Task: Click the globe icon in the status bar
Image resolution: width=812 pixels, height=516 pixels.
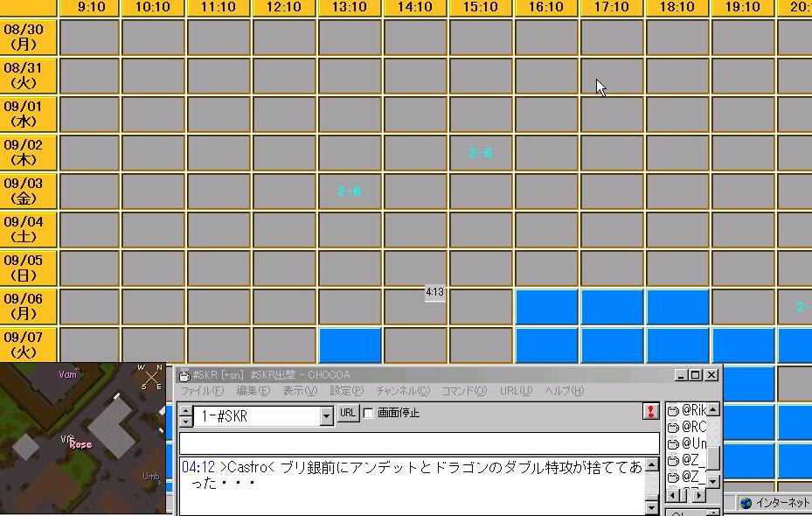Action: [x=746, y=503]
